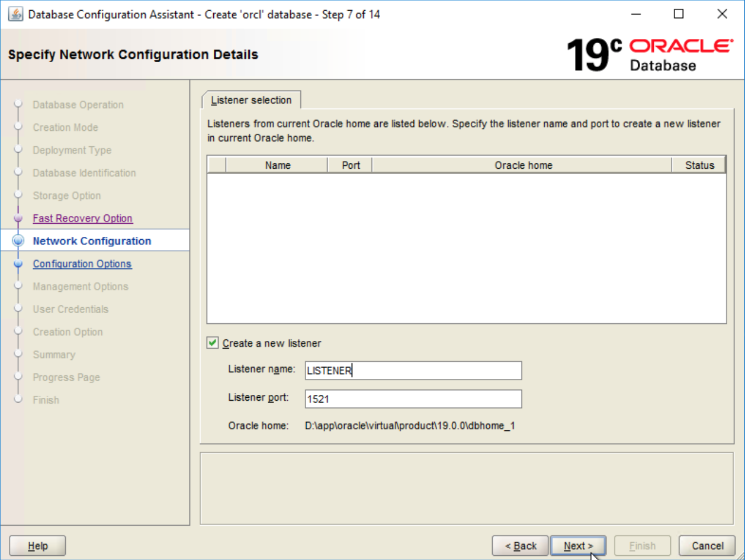Click the disabled Finish button
This screenshot has width=745, height=560.
point(643,546)
